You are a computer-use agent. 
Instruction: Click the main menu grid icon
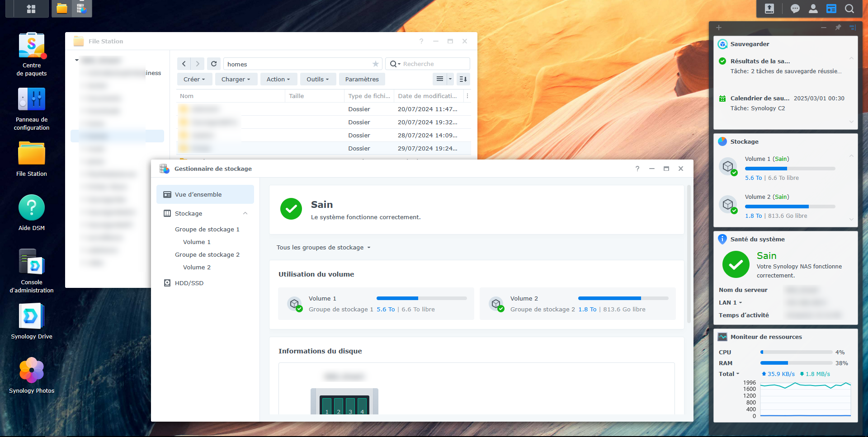[x=31, y=9]
